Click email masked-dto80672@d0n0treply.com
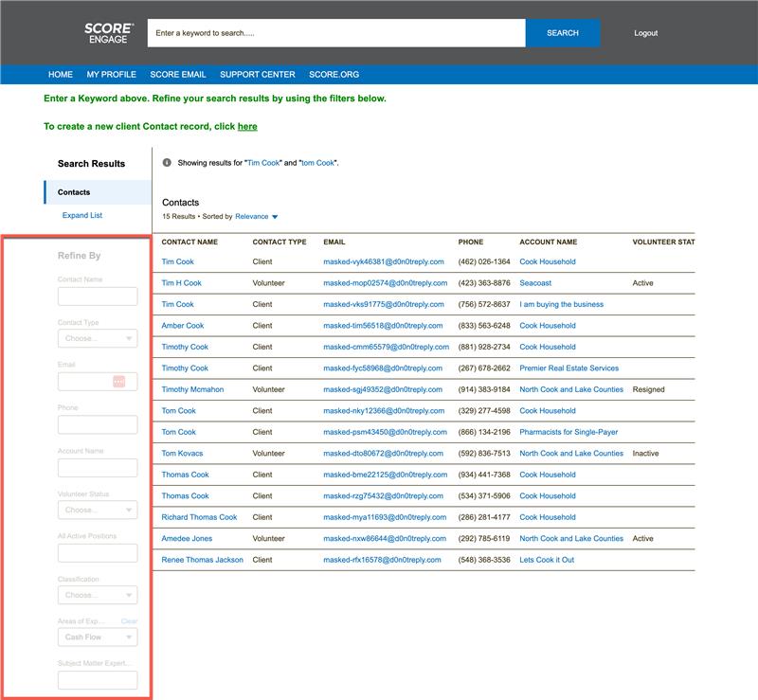This screenshot has width=758, height=700. [x=384, y=453]
